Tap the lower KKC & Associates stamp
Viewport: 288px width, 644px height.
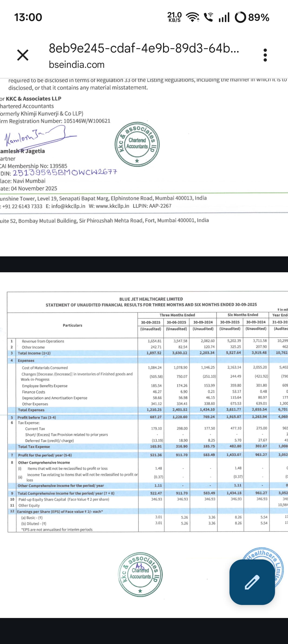140,575
